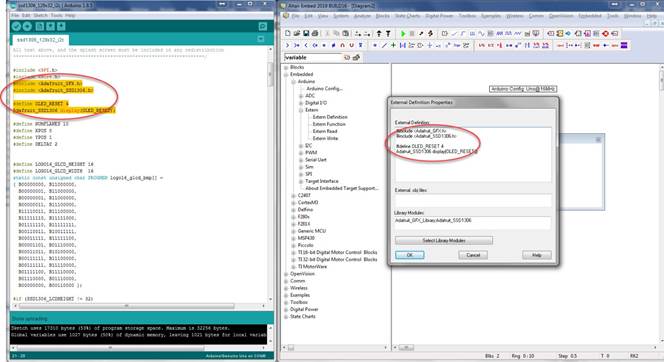Click the green plus summing junction icon
The height and width of the screenshot is (362, 664).
(393, 45)
